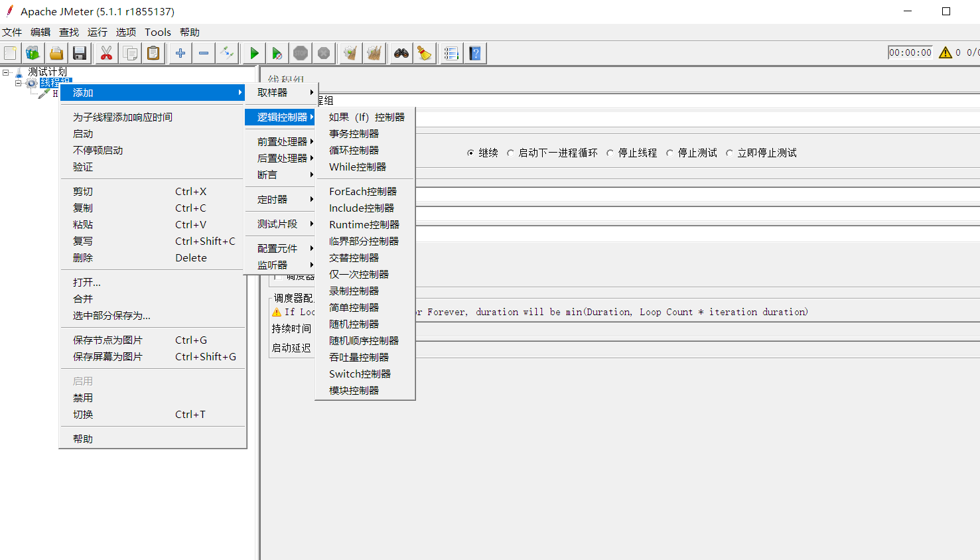The height and width of the screenshot is (560, 980).
Task: Click 为子线程添加响应时间 in context menu
Action: tap(153, 117)
